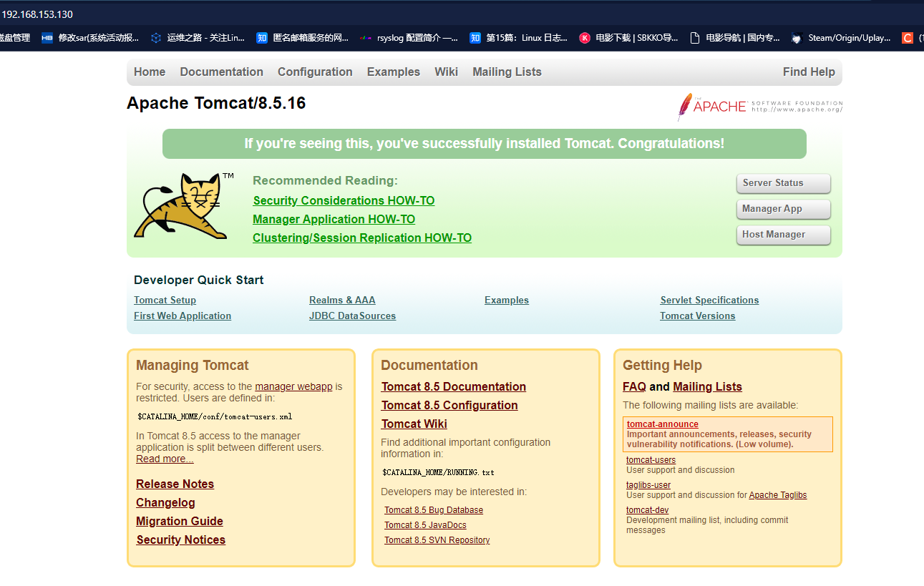Open Wiki in the top navigation bar
This screenshot has width=924, height=586.
pos(446,72)
